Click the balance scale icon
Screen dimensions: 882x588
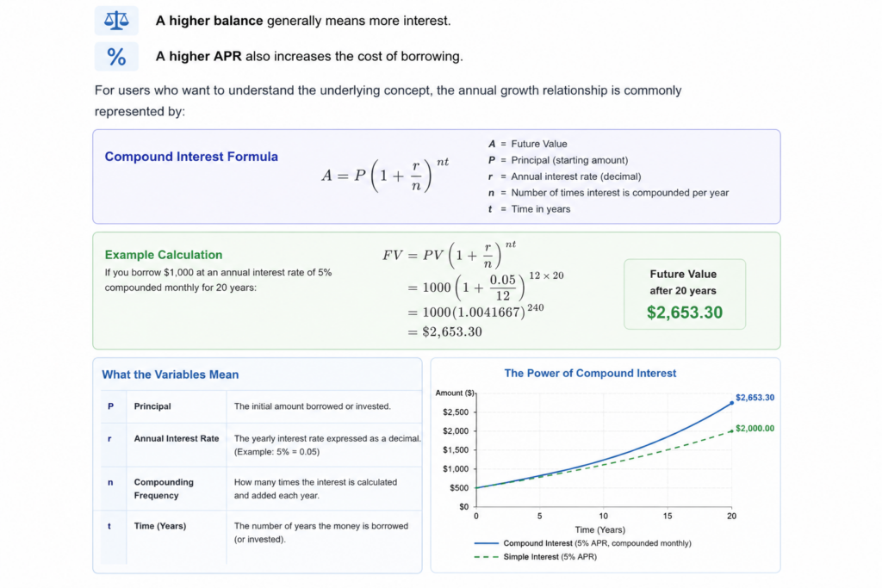tap(116, 21)
